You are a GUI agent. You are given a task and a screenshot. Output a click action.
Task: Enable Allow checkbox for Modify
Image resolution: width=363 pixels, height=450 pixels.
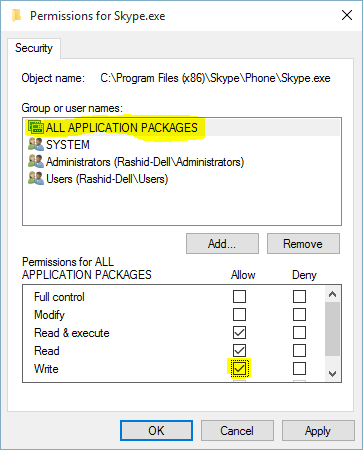click(x=239, y=314)
